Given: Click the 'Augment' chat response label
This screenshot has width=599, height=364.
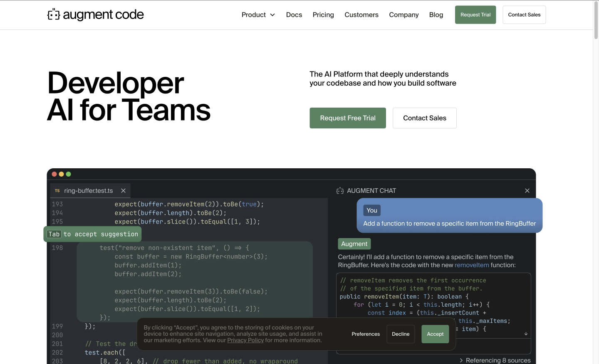Looking at the screenshot, I should (354, 244).
